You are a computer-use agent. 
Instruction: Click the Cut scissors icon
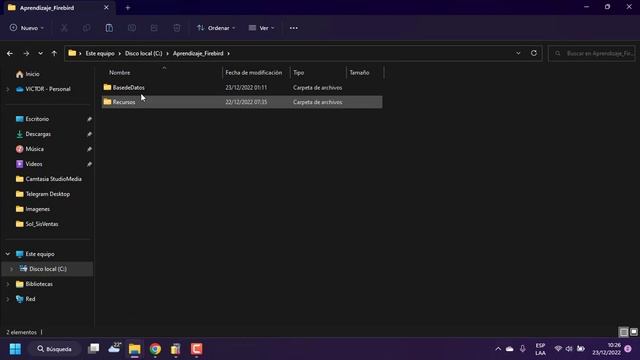point(64,28)
